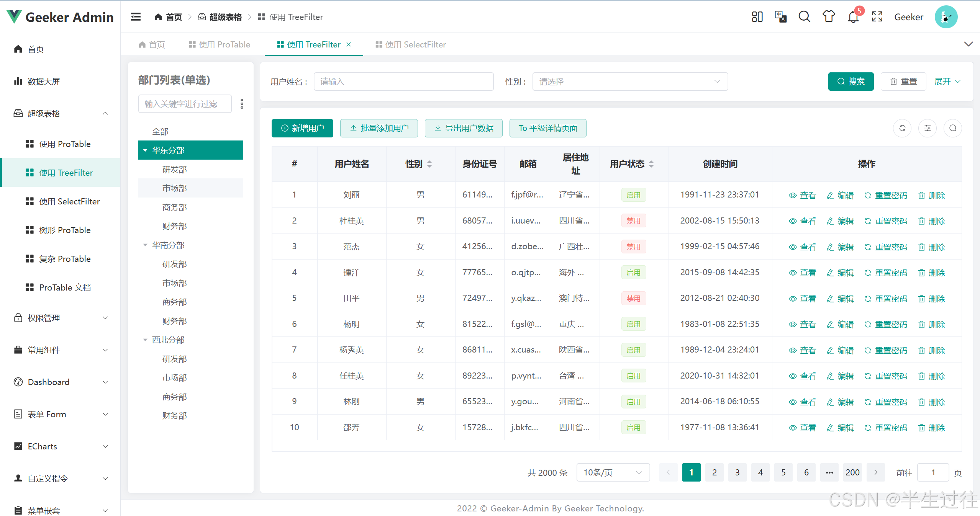Click the 用户姓名 input field
Viewport: 980px width, 516px height.
click(403, 82)
